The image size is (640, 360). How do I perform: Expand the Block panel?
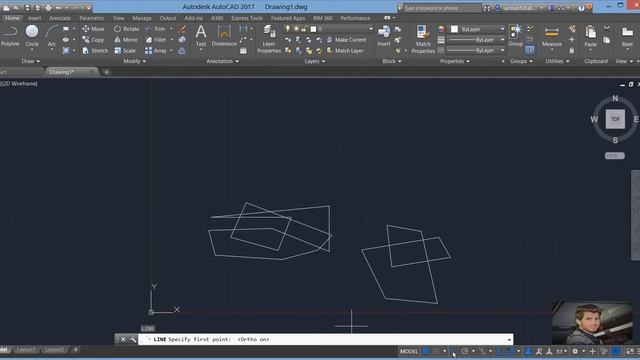click(391, 61)
